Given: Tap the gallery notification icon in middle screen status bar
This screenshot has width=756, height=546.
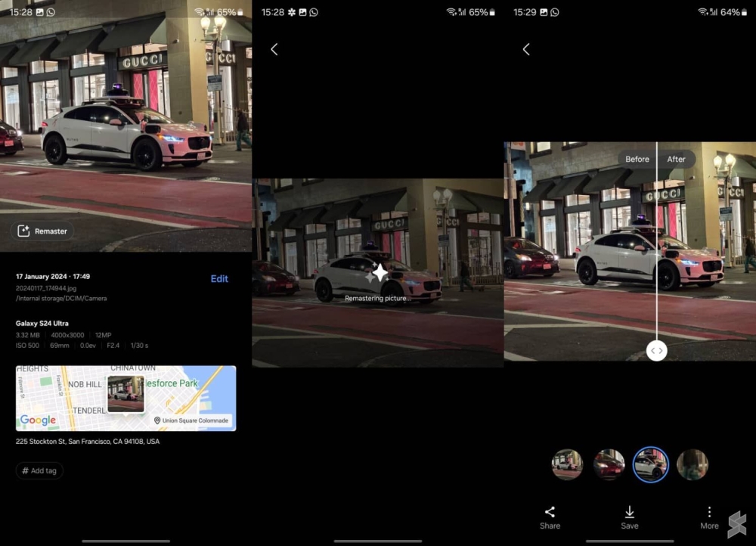Looking at the screenshot, I should click(302, 12).
